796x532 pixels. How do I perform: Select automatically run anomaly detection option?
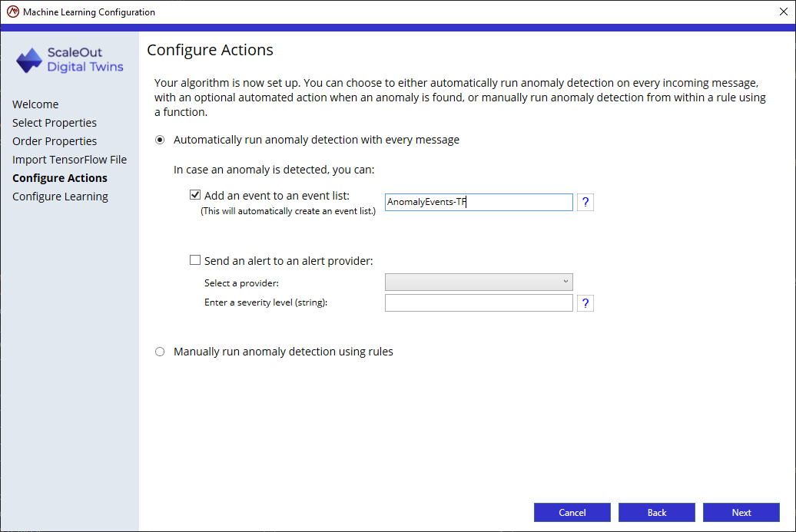pos(160,140)
